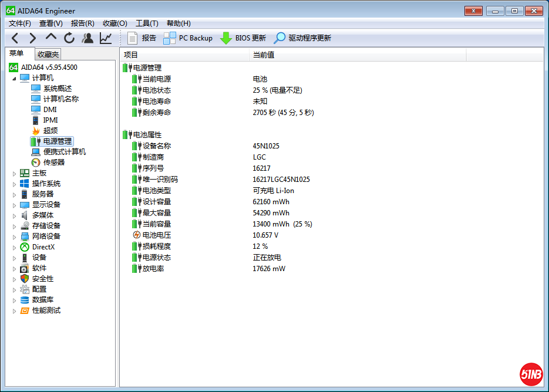The image size is (549, 392).
Task: Select the 超频 flame icon in sidebar
Action: [35, 130]
